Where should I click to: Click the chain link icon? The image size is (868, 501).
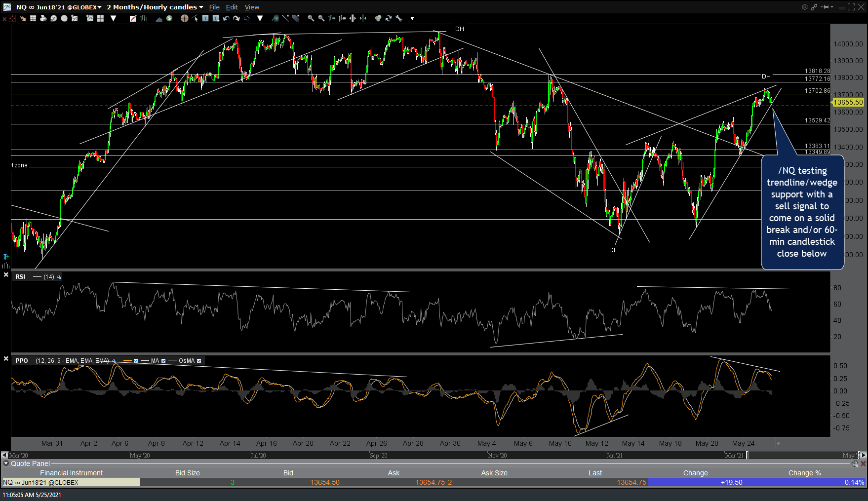814,7
